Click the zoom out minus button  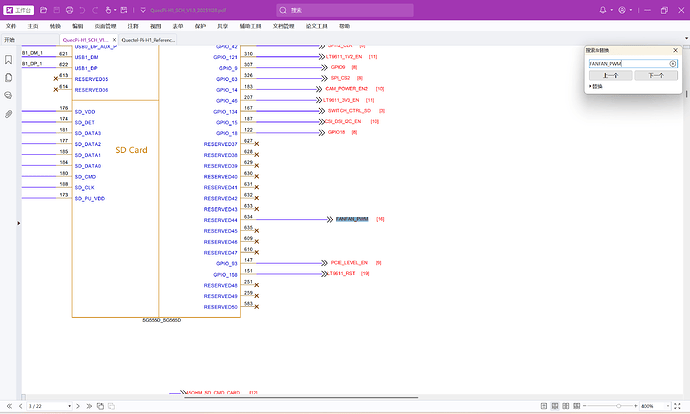[585, 406]
